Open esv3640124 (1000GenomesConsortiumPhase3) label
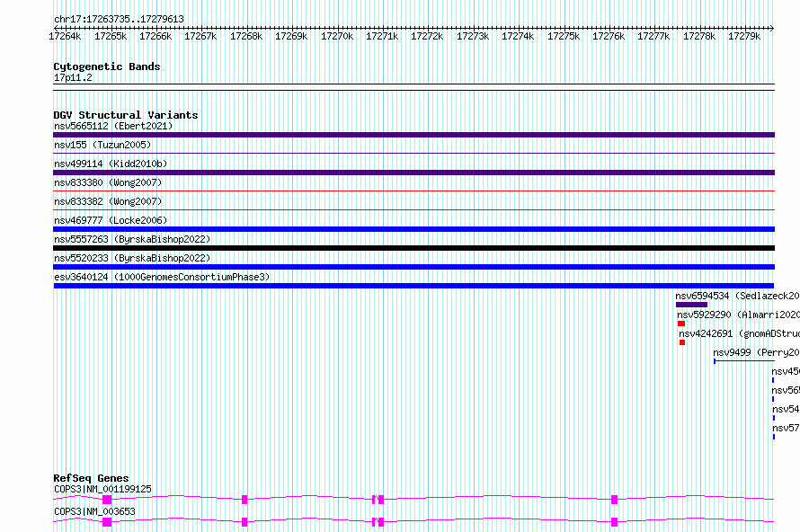 162,277
